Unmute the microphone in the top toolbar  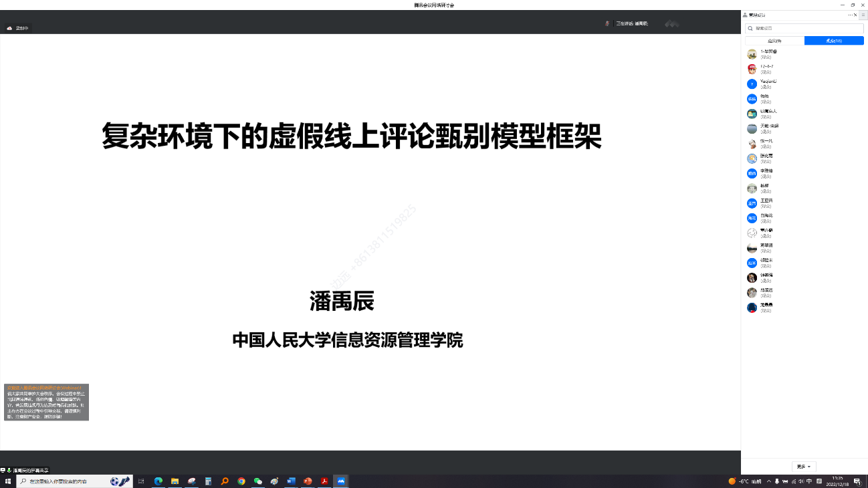tap(607, 22)
